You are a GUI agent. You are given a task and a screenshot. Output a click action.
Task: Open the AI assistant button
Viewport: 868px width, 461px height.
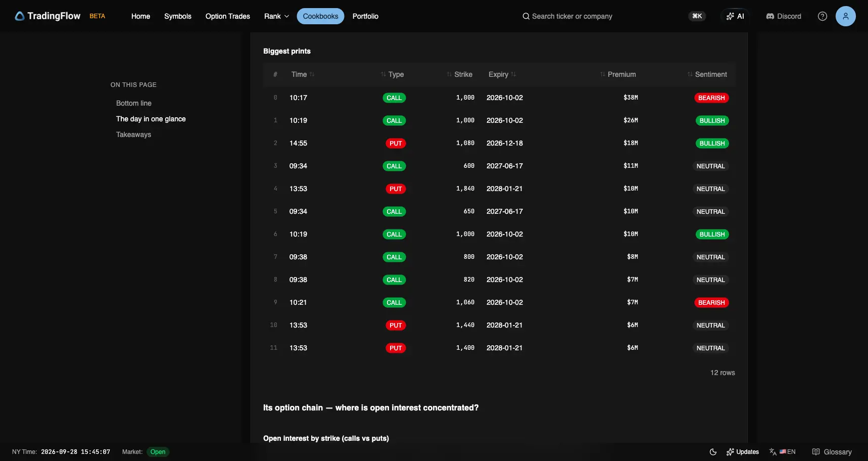click(x=735, y=16)
